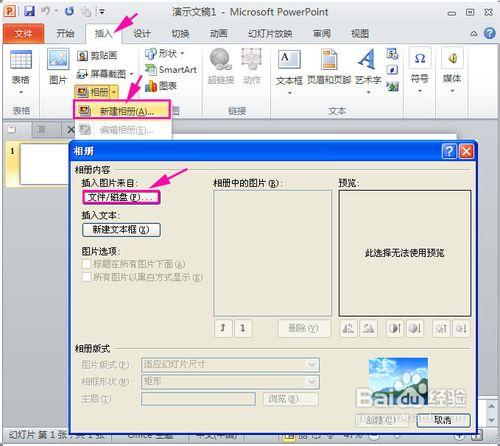Choose 新建相册(A)... menu entry
This screenshot has height=446, width=500.
122,110
